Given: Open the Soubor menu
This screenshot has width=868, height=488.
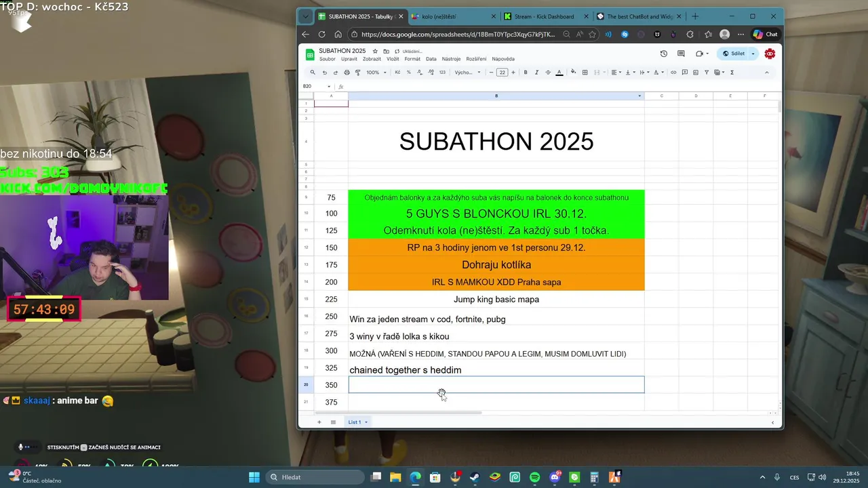Looking at the screenshot, I should 327,59.
